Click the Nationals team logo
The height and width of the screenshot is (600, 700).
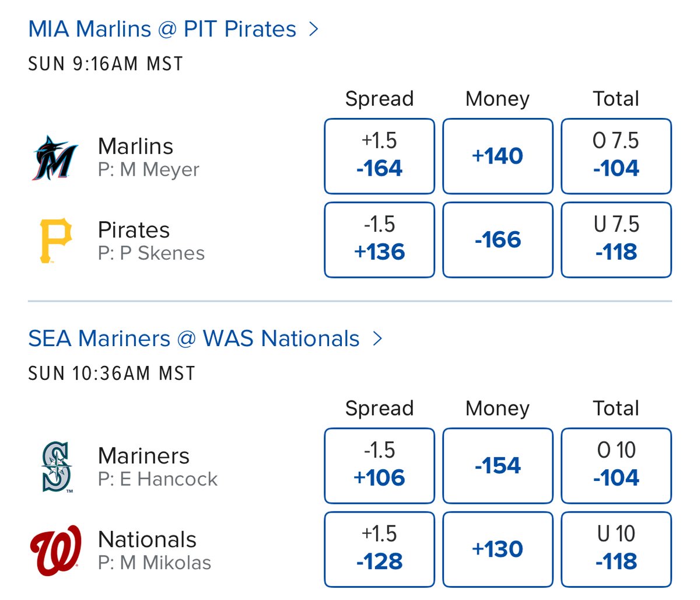pyautogui.click(x=55, y=550)
